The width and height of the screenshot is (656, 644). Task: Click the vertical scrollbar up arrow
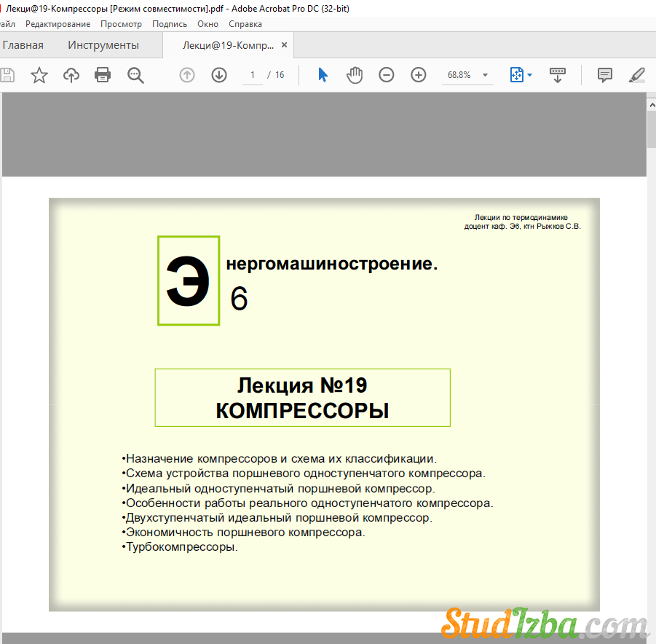pyautogui.click(x=651, y=104)
